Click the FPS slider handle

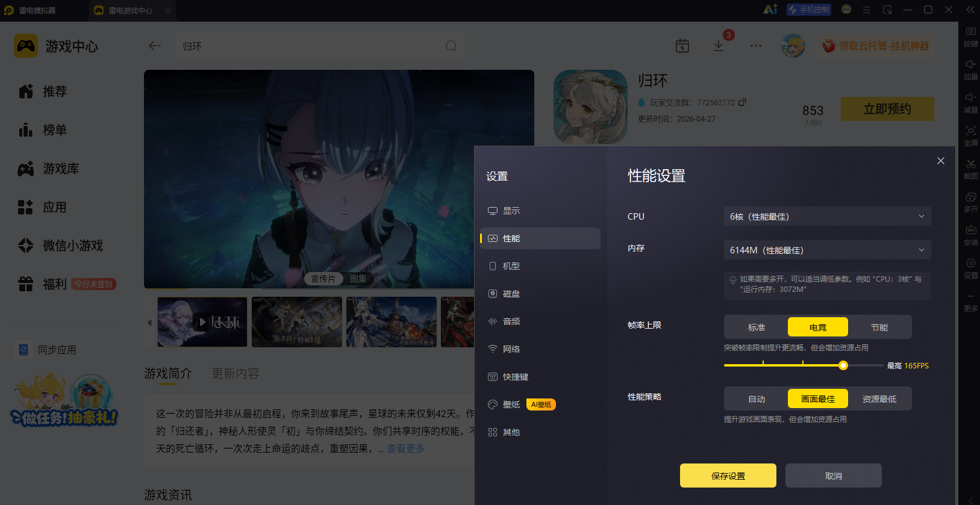pos(843,365)
